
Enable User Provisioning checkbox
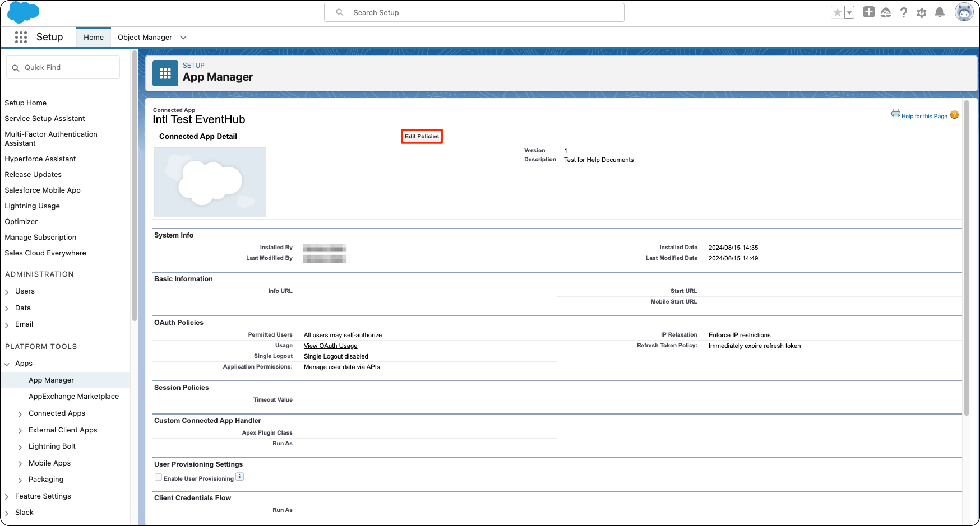(159, 477)
